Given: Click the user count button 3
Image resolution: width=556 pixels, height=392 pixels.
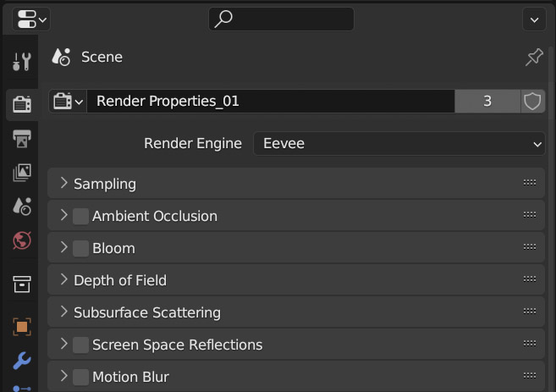Looking at the screenshot, I should [x=487, y=102].
